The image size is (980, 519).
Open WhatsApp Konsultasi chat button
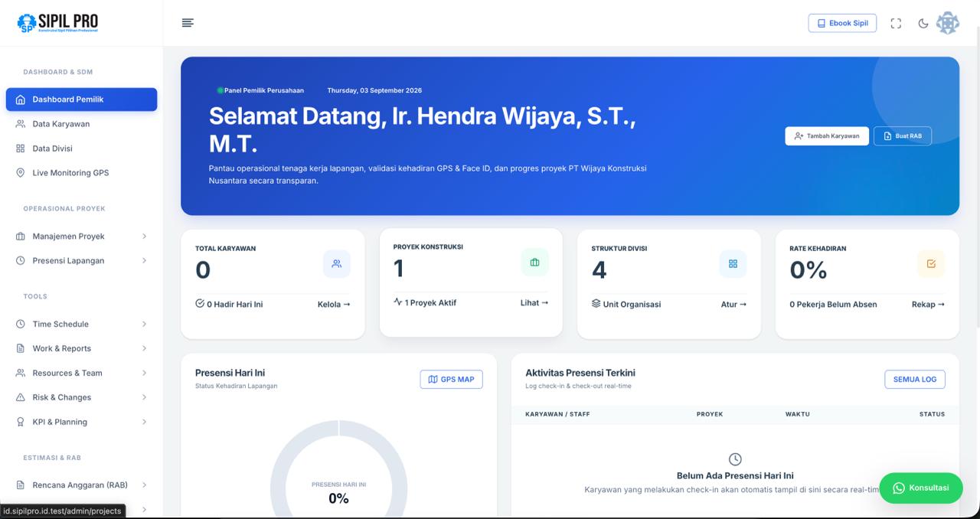point(921,488)
